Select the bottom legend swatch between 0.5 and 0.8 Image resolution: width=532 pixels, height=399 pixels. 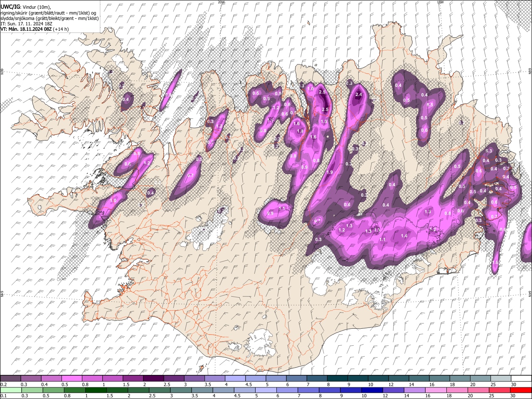pos(53,390)
